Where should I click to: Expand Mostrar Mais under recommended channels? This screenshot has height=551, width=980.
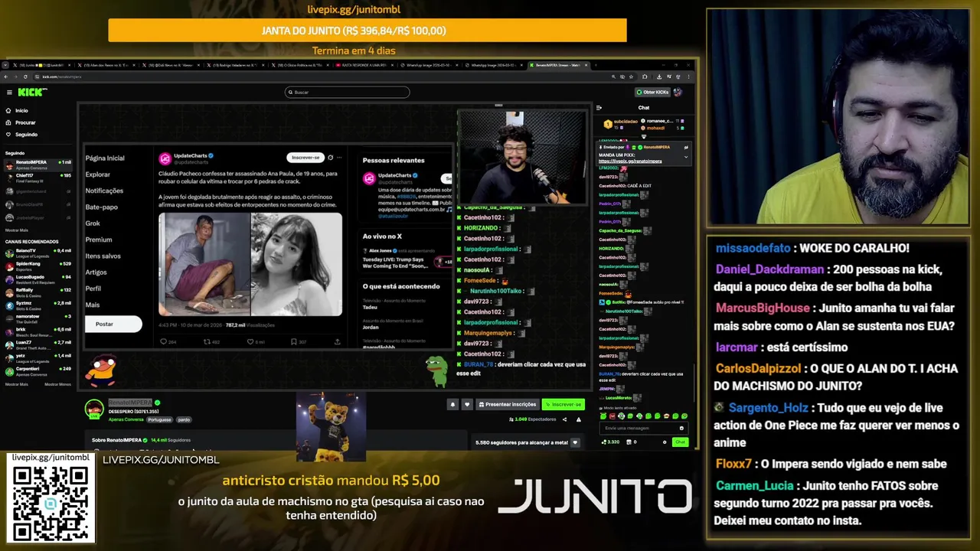pyautogui.click(x=17, y=384)
